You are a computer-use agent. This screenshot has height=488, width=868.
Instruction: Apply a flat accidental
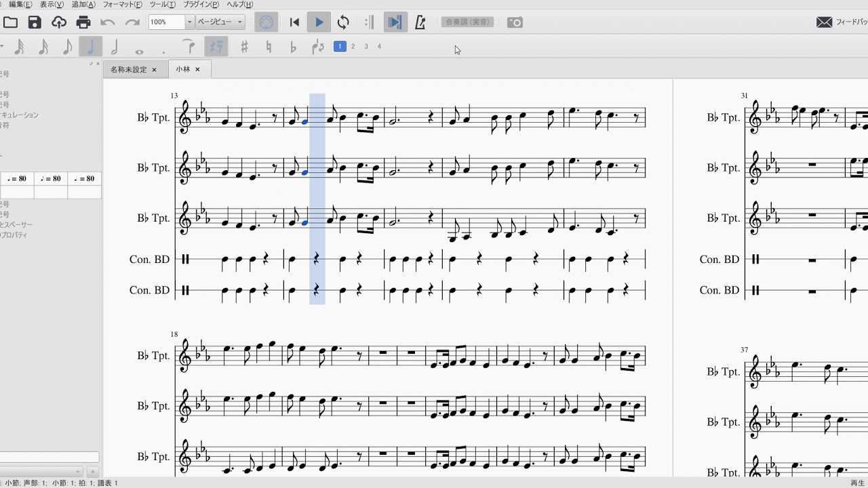pyautogui.click(x=293, y=47)
